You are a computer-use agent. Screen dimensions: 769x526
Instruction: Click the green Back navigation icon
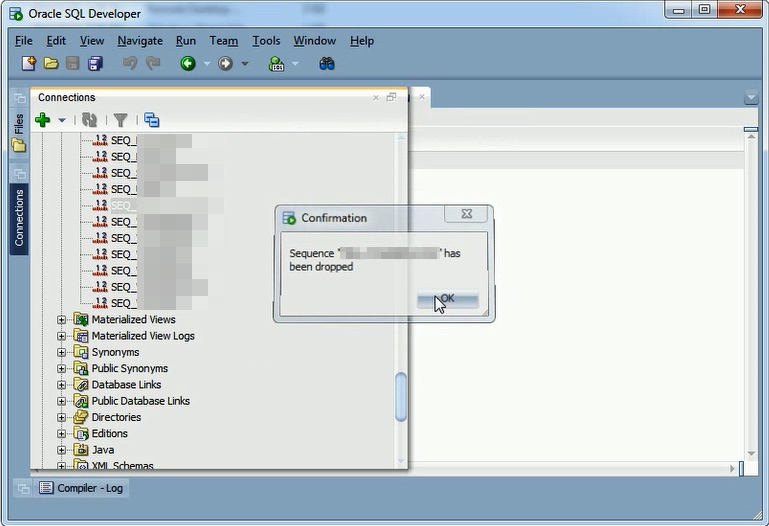[188, 63]
